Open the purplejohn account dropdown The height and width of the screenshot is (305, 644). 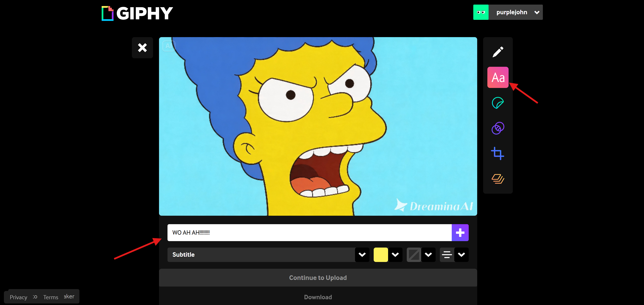[537, 12]
